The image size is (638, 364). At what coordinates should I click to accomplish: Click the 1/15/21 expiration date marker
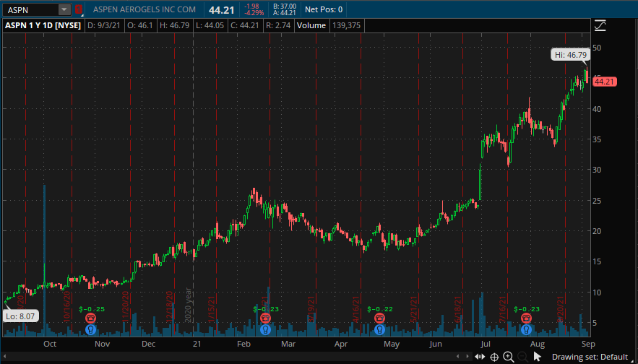point(211,308)
